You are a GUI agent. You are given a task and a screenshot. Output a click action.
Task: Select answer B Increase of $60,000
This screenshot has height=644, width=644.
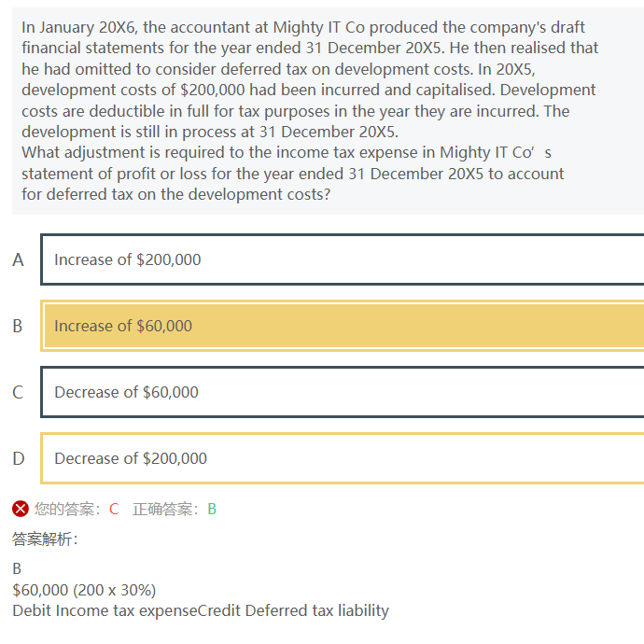click(343, 326)
